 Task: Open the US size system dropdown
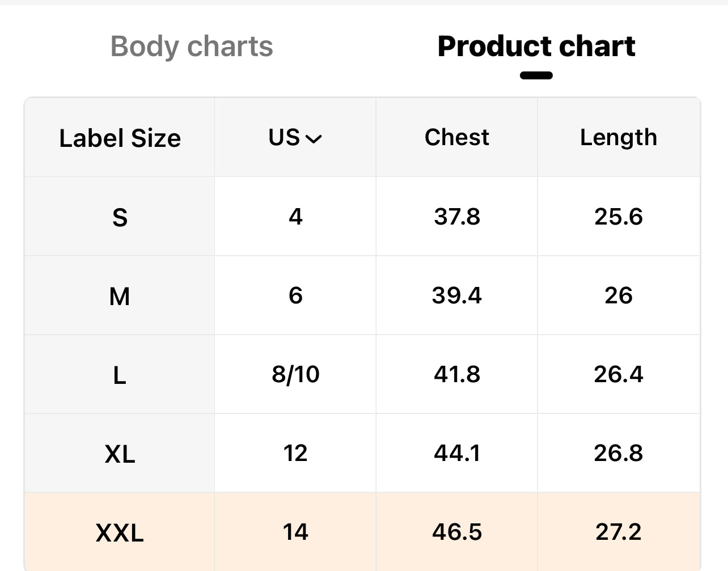[295, 138]
